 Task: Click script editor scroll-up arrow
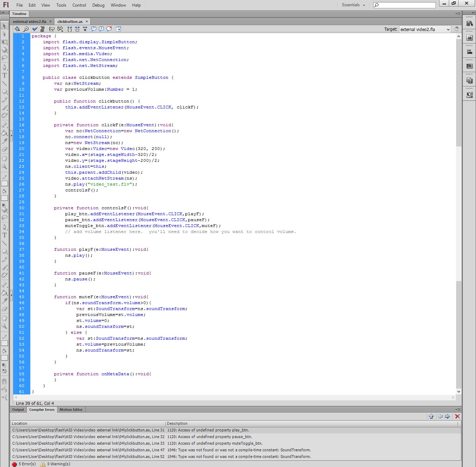(x=459, y=36)
